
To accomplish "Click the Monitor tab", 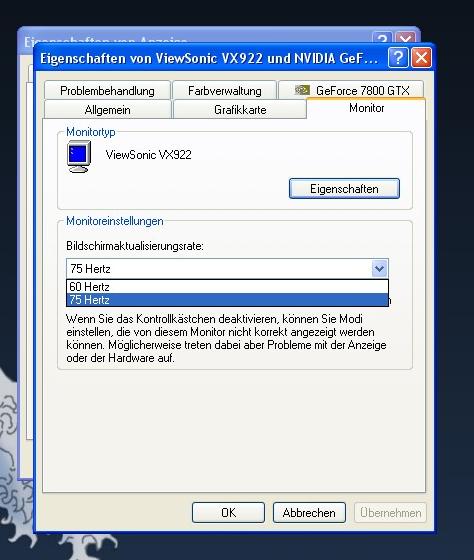I will (x=366, y=108).
